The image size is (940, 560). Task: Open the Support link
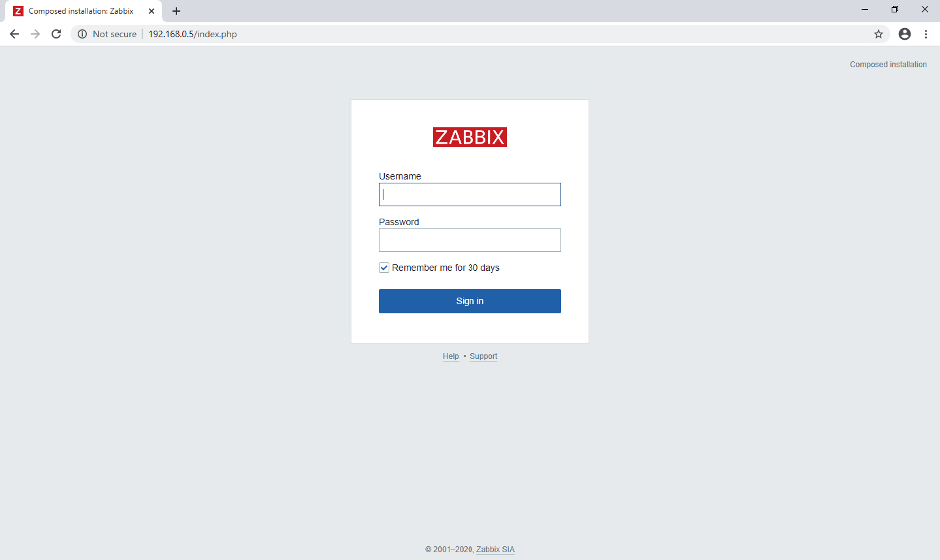click(x=483, y=356)
